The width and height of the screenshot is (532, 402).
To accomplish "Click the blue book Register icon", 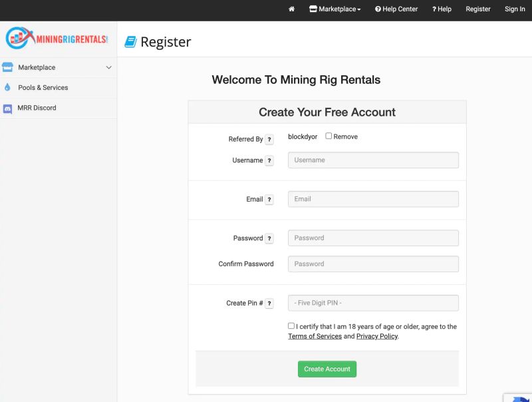I will (x=130, y=42).
